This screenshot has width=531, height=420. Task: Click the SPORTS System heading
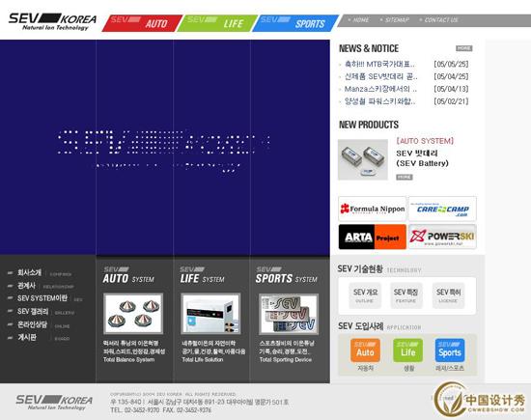point(287,275)
